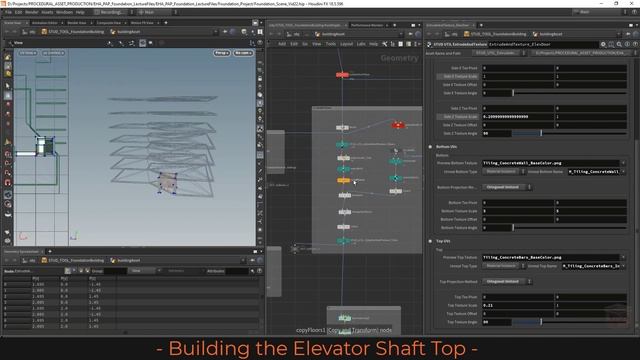
Task: Adjust the Bottom Texture Angle slider
Action: click(x=569, y=228)
